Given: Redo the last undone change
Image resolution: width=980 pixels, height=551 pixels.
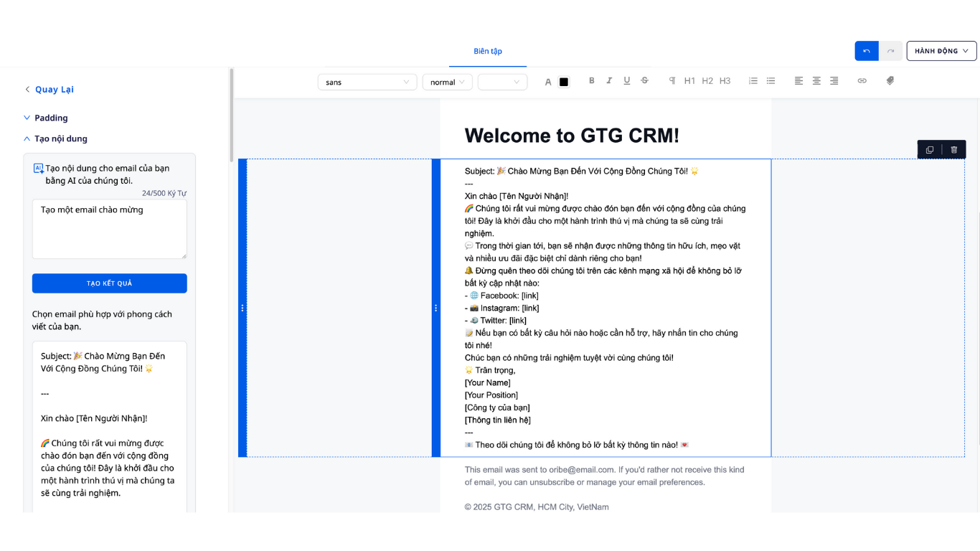Looking at the screenshot, I should pyautogui.click(x=891, y=51).
